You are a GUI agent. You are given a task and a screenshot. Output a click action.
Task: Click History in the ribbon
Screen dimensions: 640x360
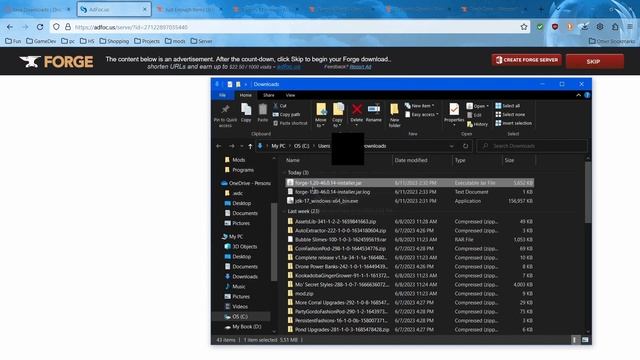(x=477, y=124)
